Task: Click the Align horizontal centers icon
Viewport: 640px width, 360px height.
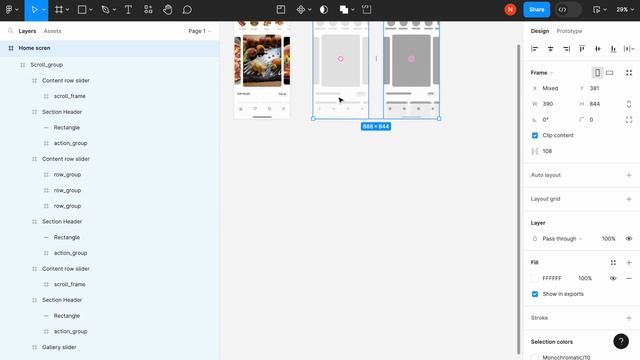Action: pyautogui.click(x=550, y=49)
